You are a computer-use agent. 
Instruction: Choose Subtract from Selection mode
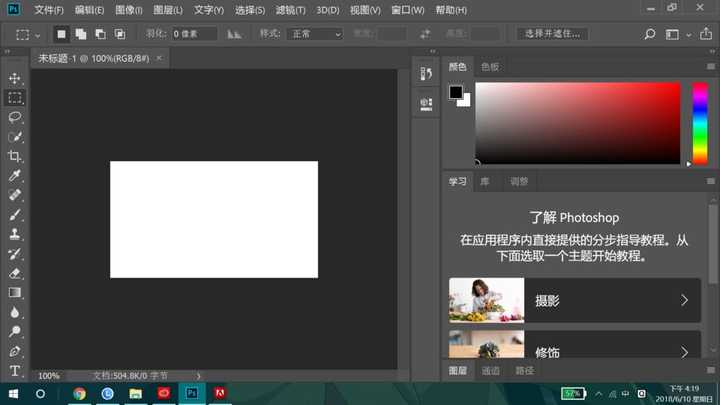(100, 34)
